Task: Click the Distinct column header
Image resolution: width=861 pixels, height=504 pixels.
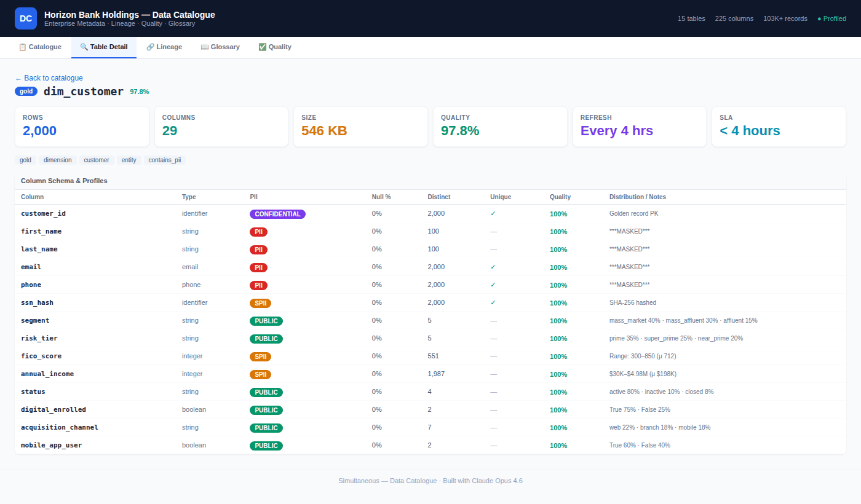Action: tap(439, 197)
